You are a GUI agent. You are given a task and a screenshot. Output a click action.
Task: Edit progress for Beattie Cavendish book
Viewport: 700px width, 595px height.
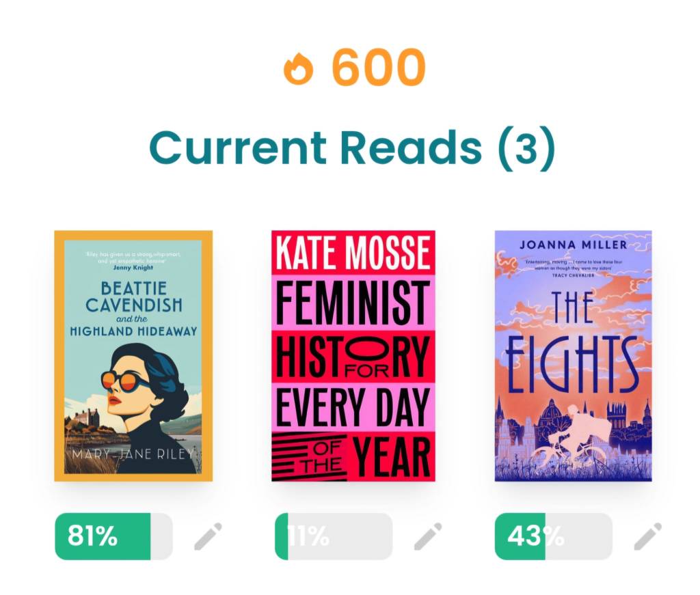(208, 536)
